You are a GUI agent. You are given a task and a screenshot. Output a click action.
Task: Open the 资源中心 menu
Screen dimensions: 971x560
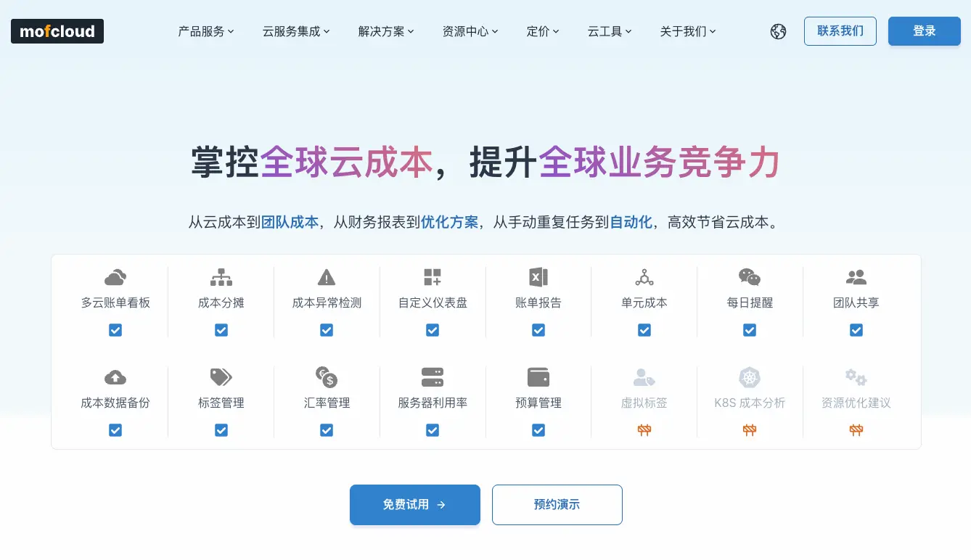tap(470, 31)
